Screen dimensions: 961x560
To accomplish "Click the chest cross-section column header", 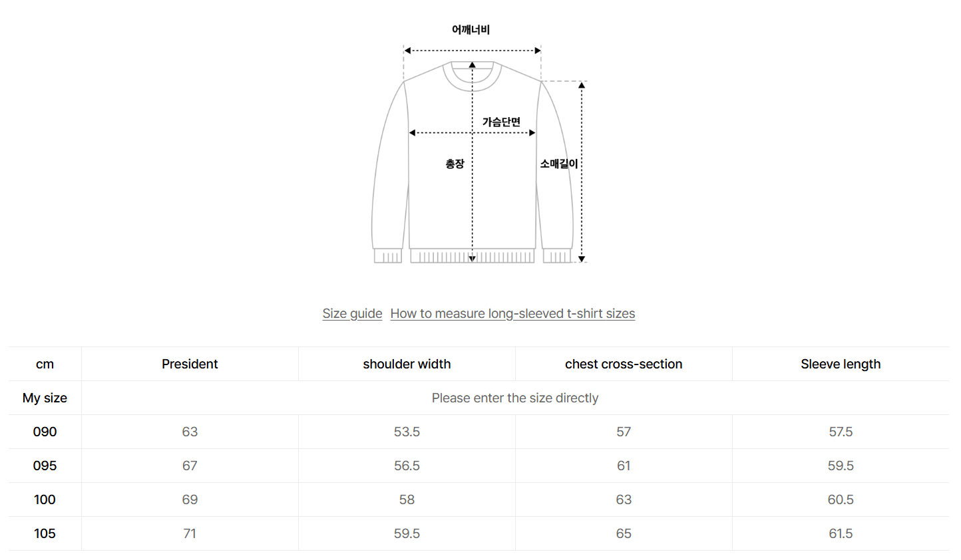I will 624,364.
